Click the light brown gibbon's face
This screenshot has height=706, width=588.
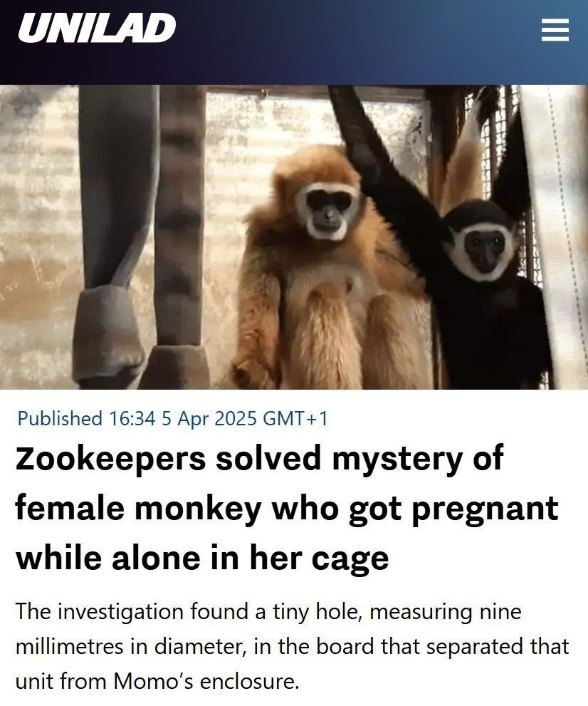(327, 211)
